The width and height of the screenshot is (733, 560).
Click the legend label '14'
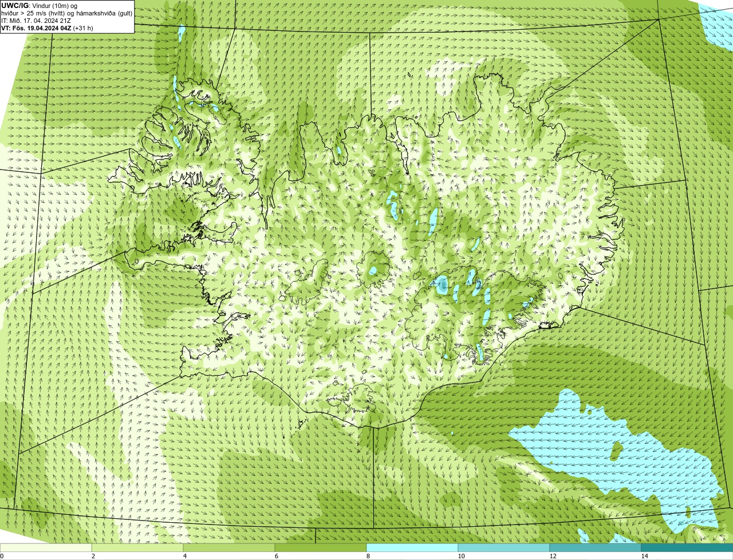pyautogui.click(x=644, y=556)
